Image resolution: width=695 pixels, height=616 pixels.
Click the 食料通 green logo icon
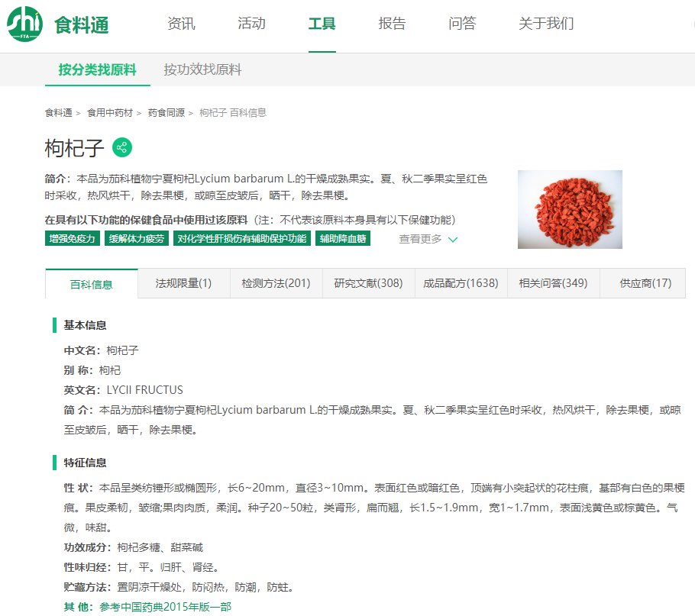pyautogui.click(x=24, y=24)
